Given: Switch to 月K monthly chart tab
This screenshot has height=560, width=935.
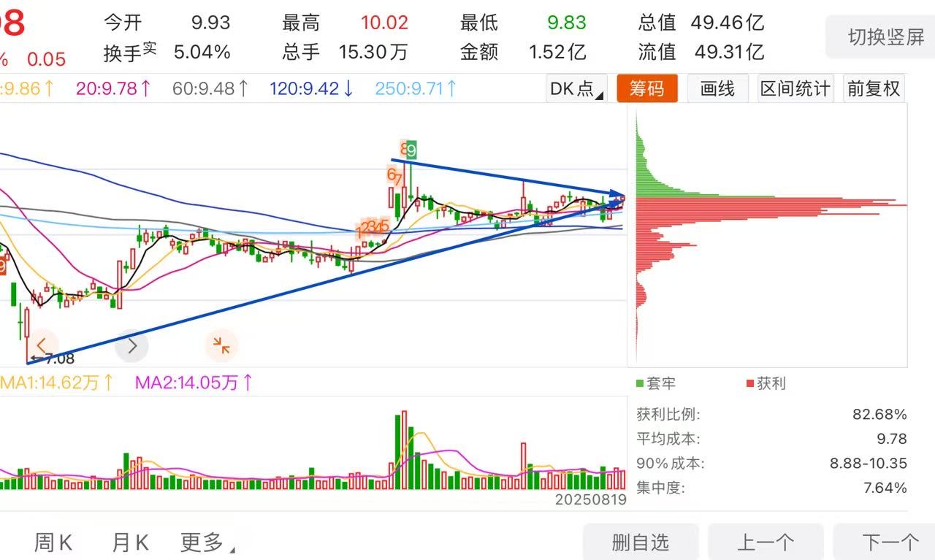Looking at the screenshot, I should coord(130,542).
